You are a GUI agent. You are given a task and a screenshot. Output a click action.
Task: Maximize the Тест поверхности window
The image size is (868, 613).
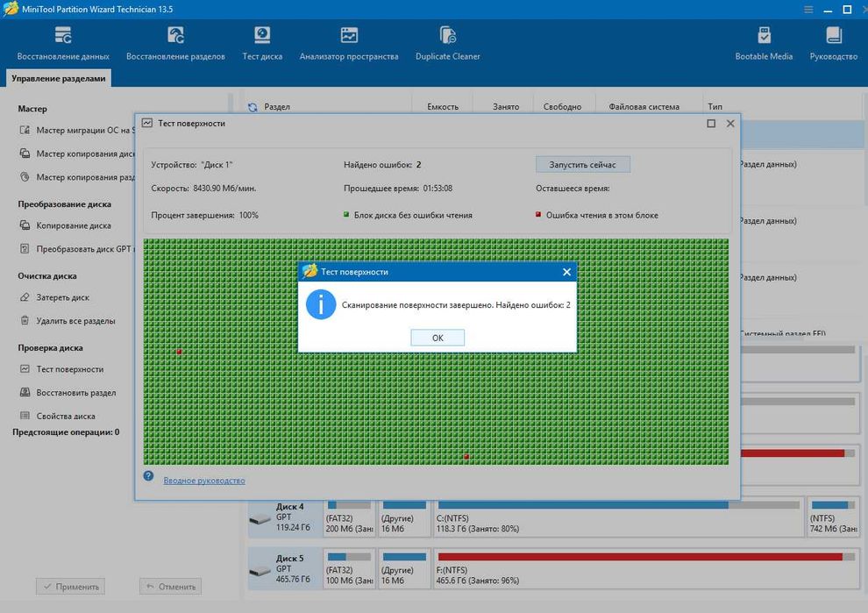click(711, 124)
